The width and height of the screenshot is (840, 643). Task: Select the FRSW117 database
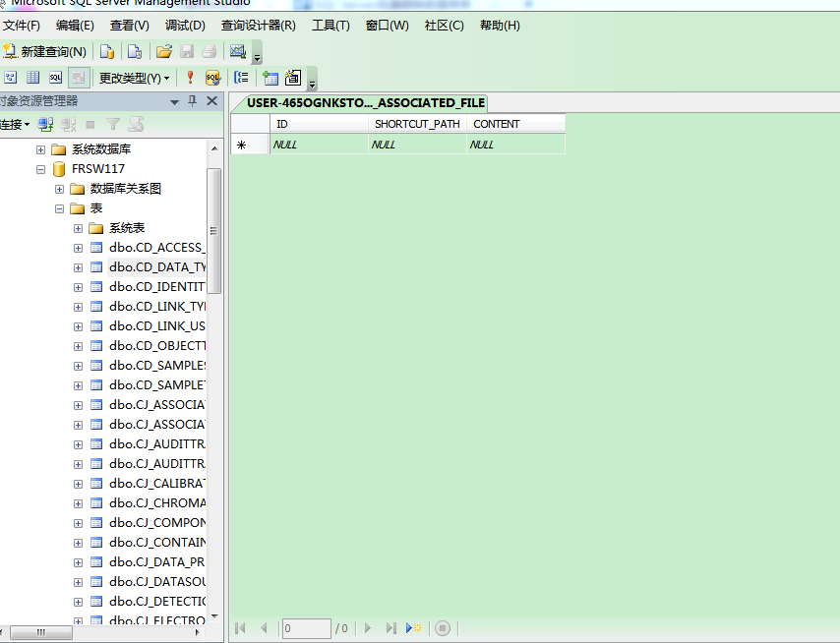pos(98,169)
